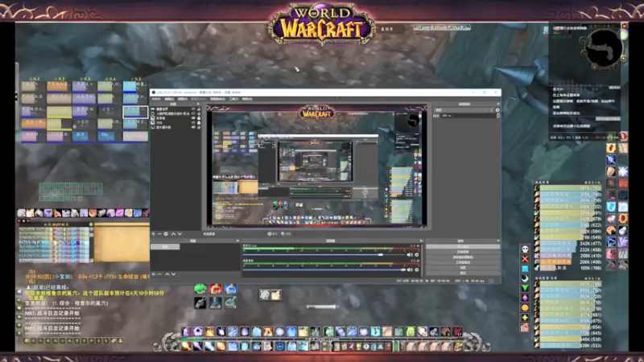Toggle visibility of third OBS source
Screen dimensions: 644x362
pos(193,118)
